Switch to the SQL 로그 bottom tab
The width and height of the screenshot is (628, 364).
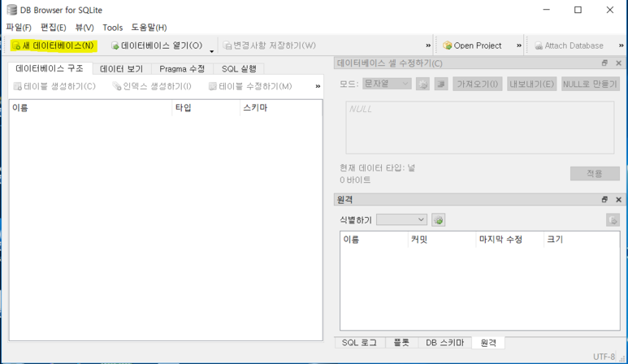pos(359,343)
